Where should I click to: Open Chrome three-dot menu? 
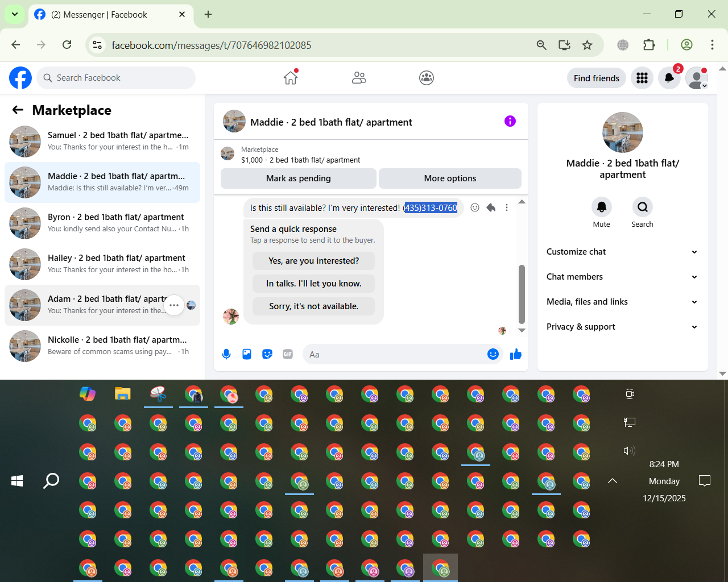click(712, 45)
